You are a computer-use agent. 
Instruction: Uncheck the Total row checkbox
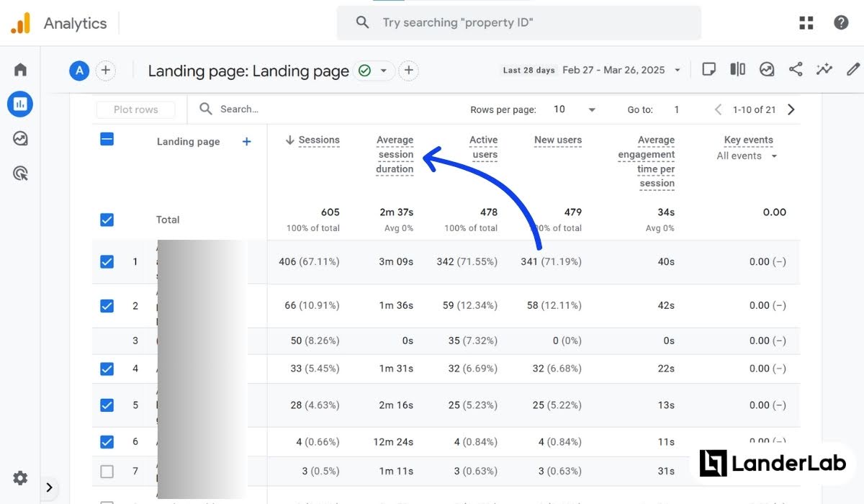coord(107,220)
